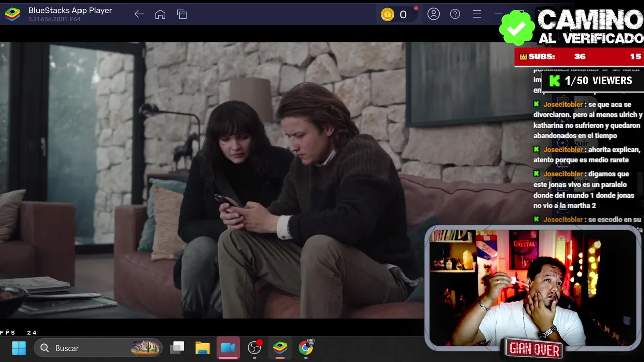Click the BlueStacks App Player title
Image resolution: width=644 pixels, height=362 pixels.
point(70,10)
